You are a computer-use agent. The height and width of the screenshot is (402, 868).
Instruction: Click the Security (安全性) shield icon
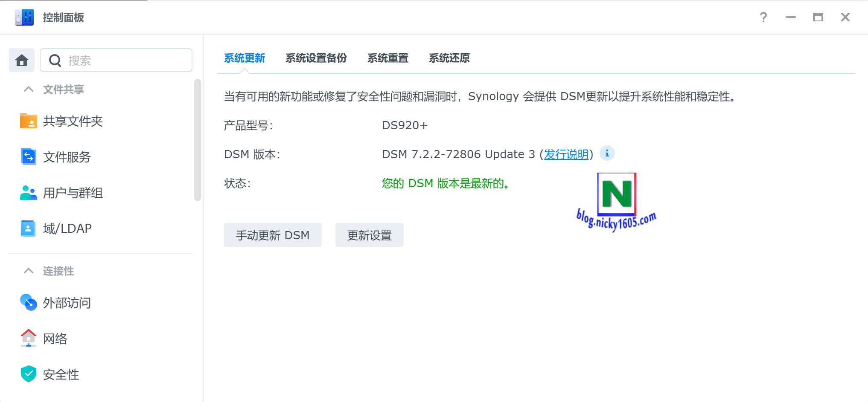click(29, 374)
